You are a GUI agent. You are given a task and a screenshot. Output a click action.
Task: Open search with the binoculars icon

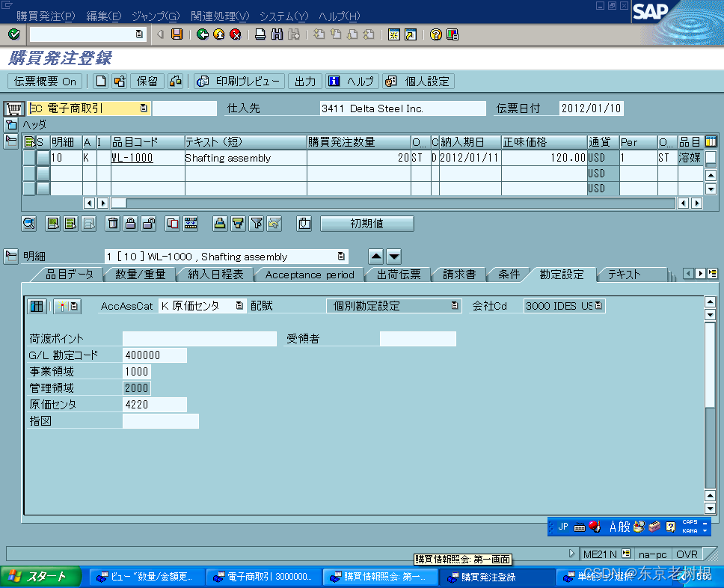coord(276,34)
